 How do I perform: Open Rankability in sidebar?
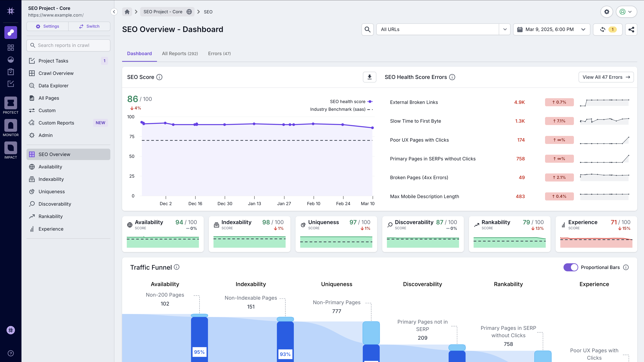click(50, 216)
